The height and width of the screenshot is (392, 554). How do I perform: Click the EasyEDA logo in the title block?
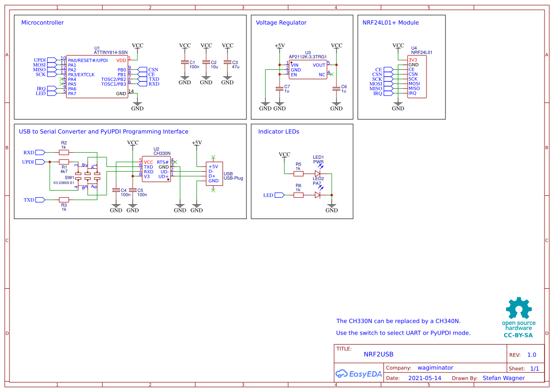359,374
